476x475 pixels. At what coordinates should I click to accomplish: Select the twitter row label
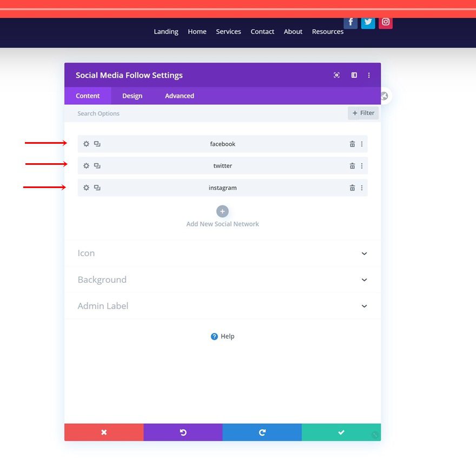(x=222, y=166)
